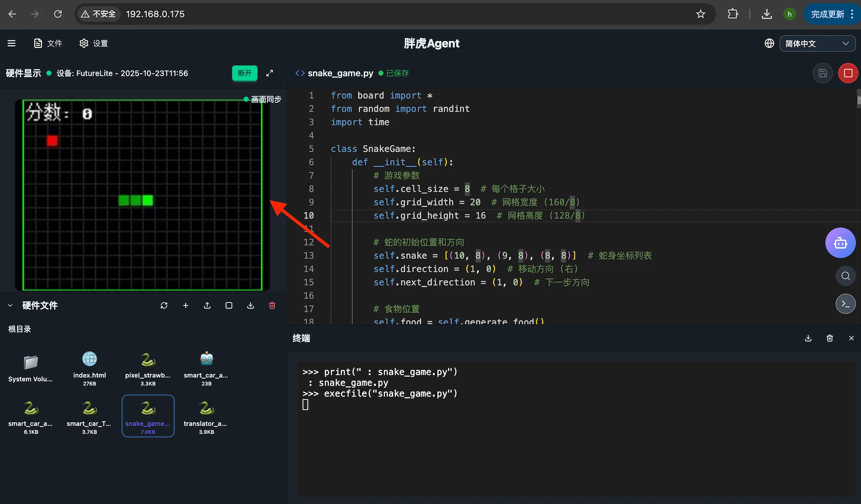Click the code editor vertical scrollbar
Image resolution: width=861 pixels, height=504 pixels.
click(858, 98)
